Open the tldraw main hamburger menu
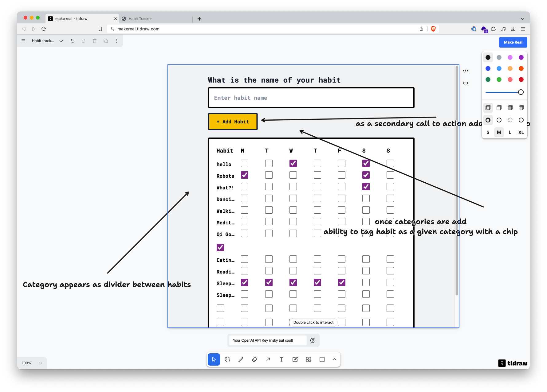Image resolution: width=547 pixels, height=392 pixels. (23, 41)
